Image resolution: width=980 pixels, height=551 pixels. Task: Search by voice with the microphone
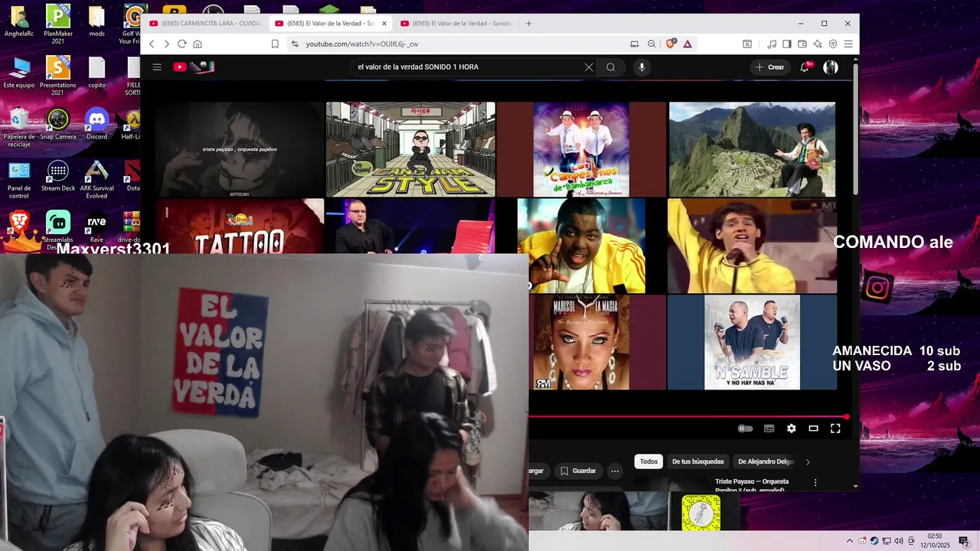coord(642,67)
